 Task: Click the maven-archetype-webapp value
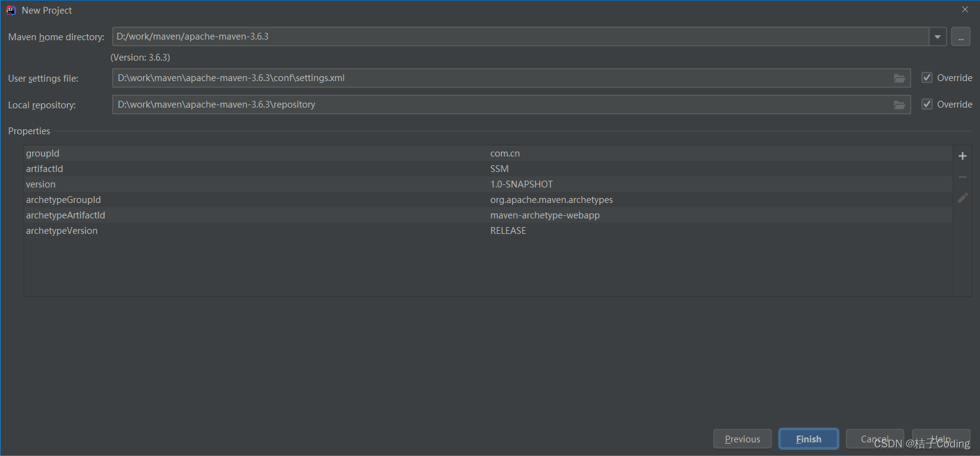coord(545,215)
